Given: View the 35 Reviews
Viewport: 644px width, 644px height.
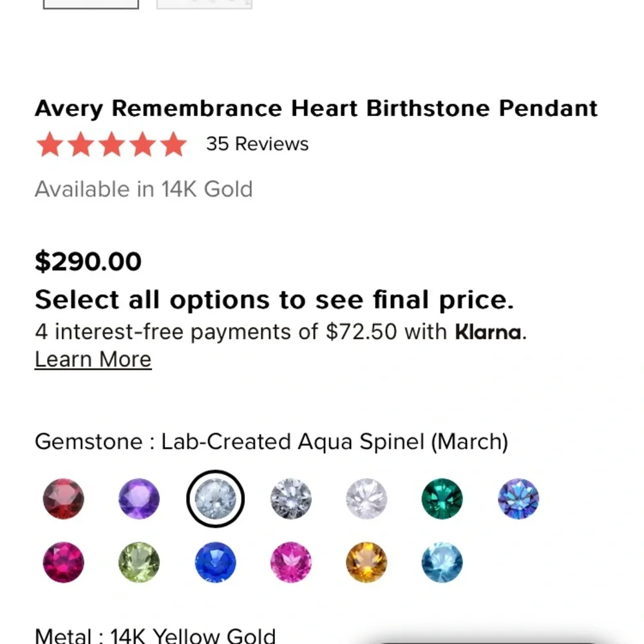Looking at the screenshot, I should 256,144.
